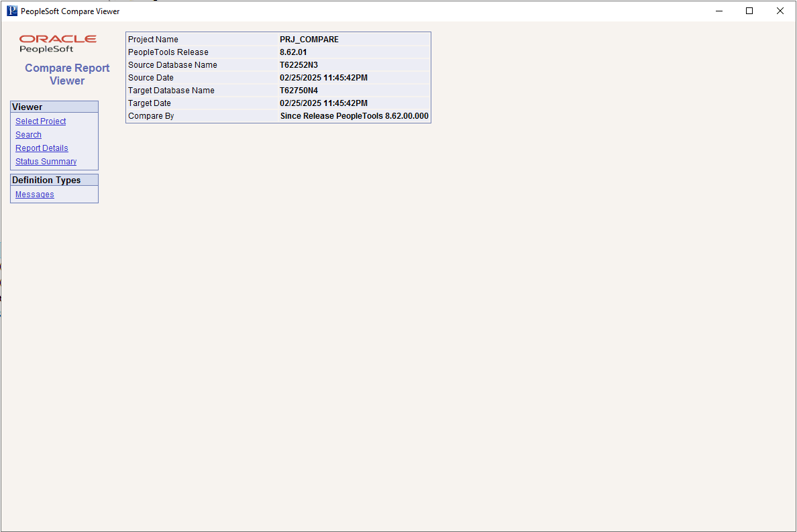Click the Target Date value
The width and height of the screenshot is (797, 532).
323,103
